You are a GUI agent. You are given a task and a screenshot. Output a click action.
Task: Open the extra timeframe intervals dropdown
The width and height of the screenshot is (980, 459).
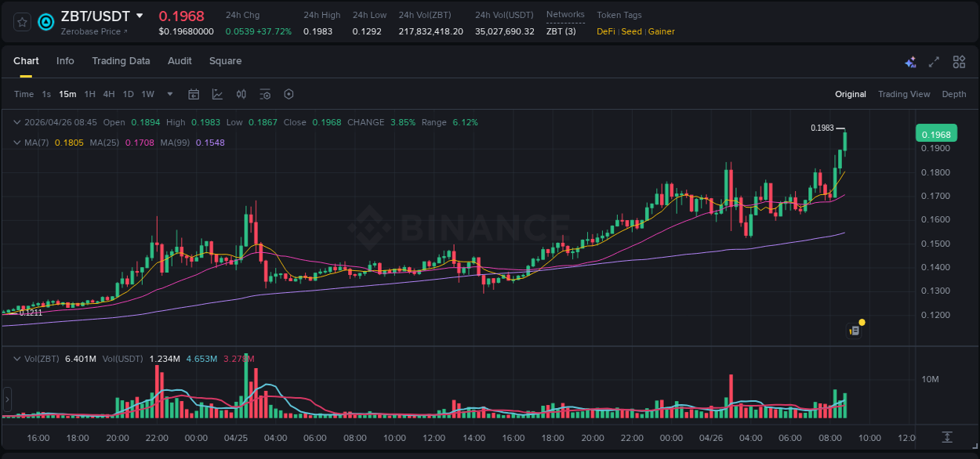pos(169,94)
